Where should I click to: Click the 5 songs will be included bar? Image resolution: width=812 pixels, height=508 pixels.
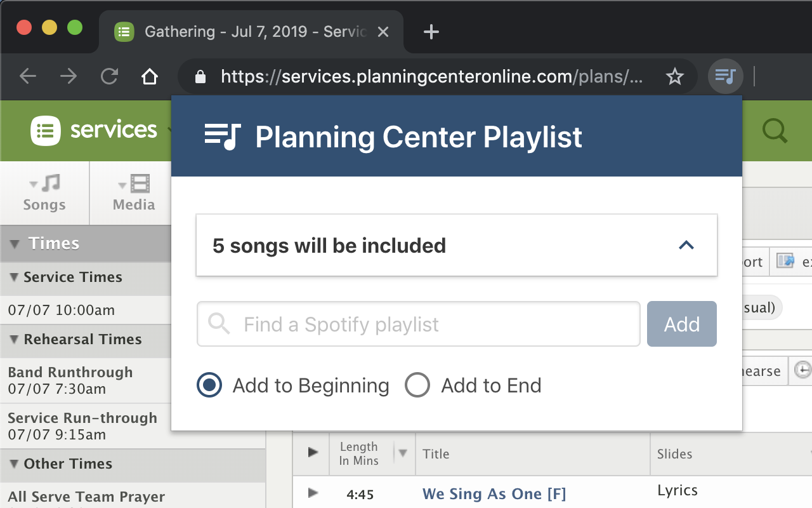[457, 245]
